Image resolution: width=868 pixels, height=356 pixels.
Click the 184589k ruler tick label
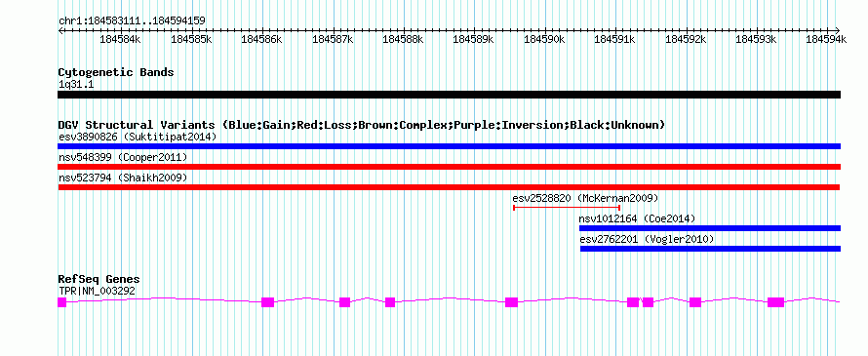(473, 39)
